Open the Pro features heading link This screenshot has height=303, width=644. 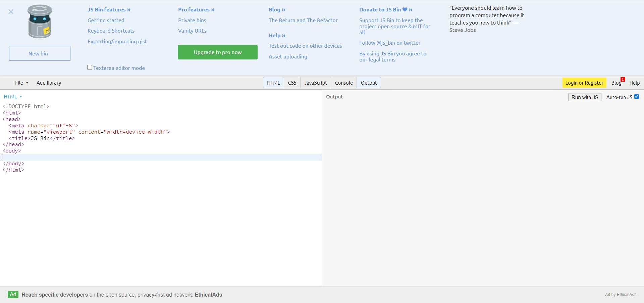pyautogui.click(x=196, y=10)
